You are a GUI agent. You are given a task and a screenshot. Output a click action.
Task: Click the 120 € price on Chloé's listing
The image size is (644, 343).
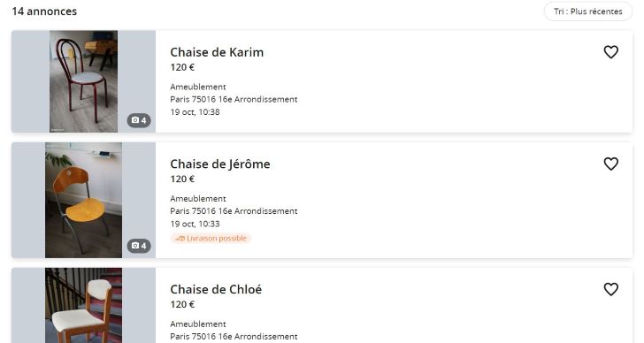[x=182, y=304]
